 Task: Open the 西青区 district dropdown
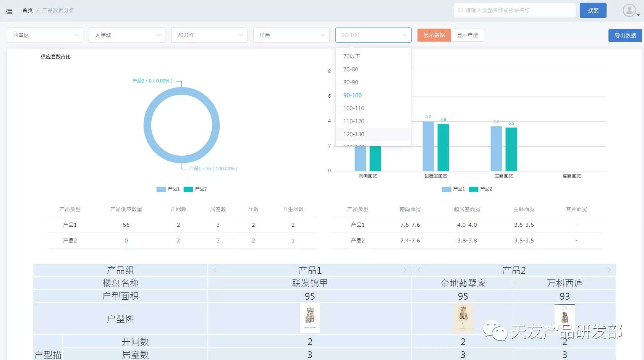pyautogui.click(x=45, y=35)
